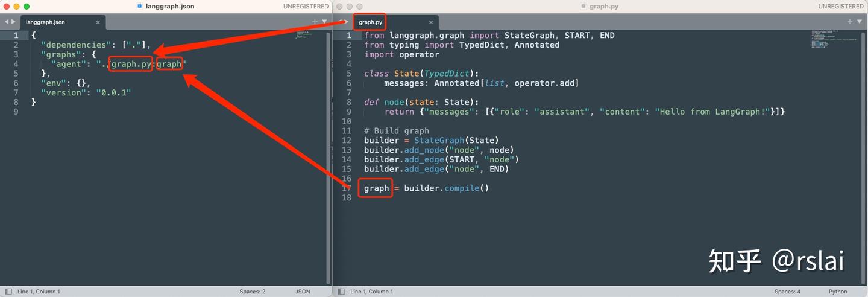Click the "agent" key in langgraph.json
Screen dimensions: 868x297
(x=69, y=64)
